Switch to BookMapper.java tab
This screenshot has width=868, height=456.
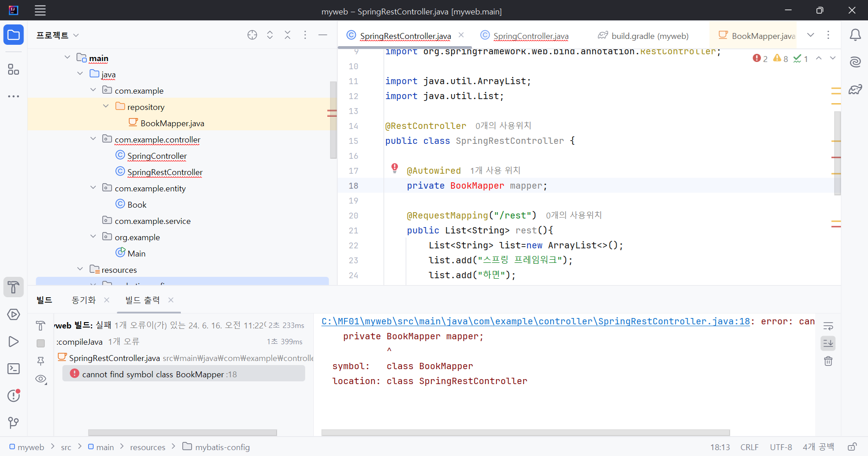(x=757, y=36)
